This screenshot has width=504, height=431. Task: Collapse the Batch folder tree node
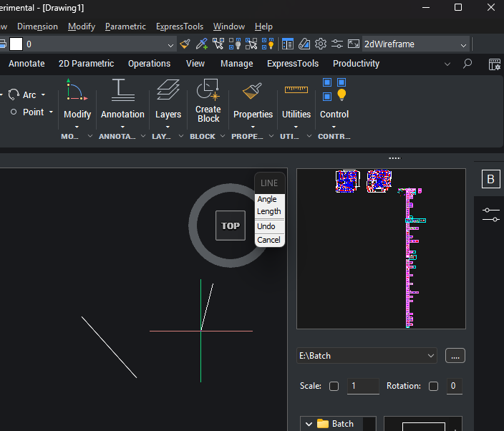(309, 424)
